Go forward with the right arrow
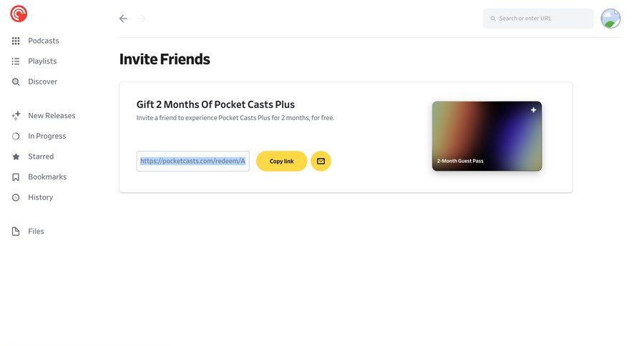This screenshot has width=644, height=346. (x=142, y=19)
